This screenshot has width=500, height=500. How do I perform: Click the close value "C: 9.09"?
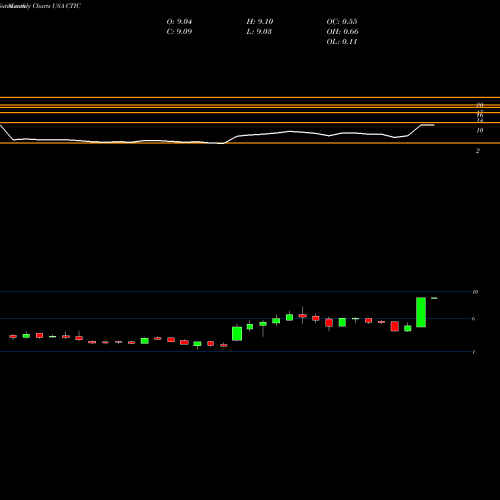(x=179, y=32)
